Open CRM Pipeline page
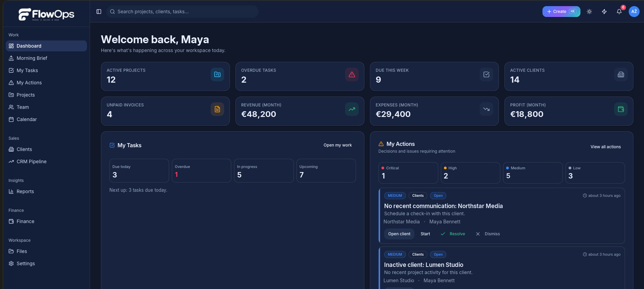This screenshot has width=644, height=289. tap(46, 161)
